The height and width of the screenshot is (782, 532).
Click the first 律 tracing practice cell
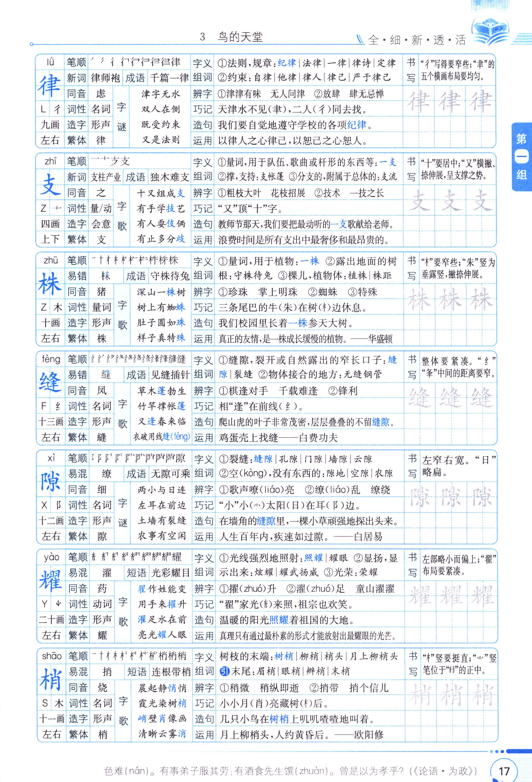(x=419, y=101)
